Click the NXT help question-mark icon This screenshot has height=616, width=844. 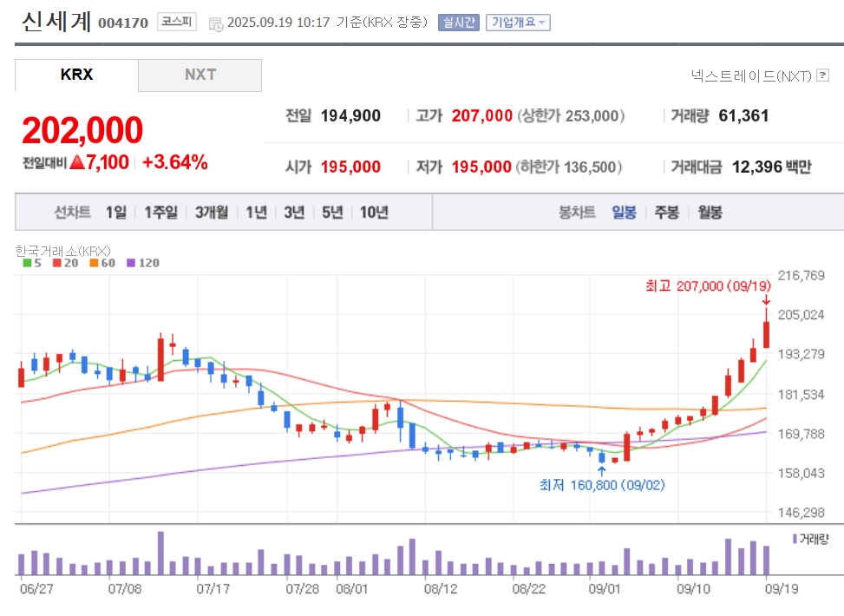[x=822, y=75]
